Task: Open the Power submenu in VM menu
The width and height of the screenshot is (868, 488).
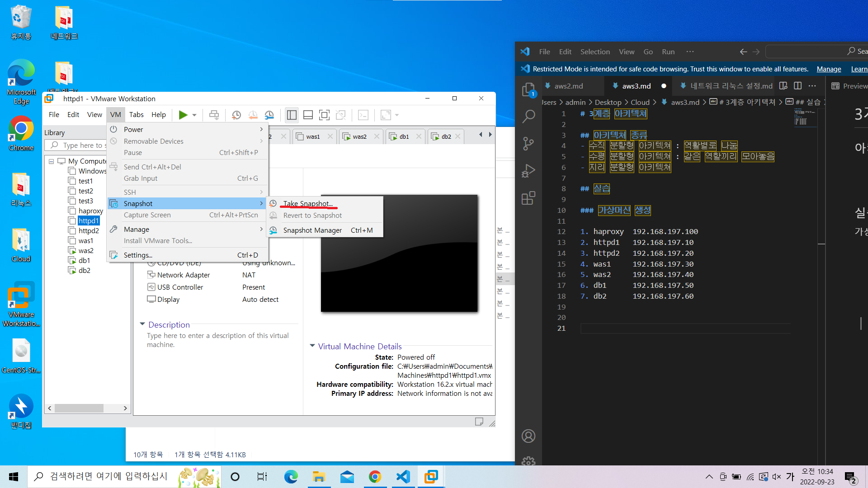Action: (187, 130)
